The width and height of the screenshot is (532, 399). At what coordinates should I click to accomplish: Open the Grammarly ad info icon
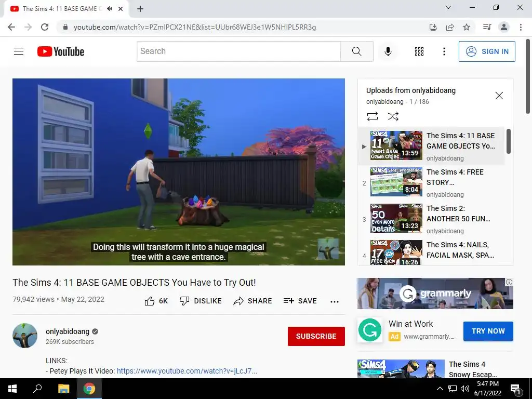pyautogui.click(x=509, y=282)
